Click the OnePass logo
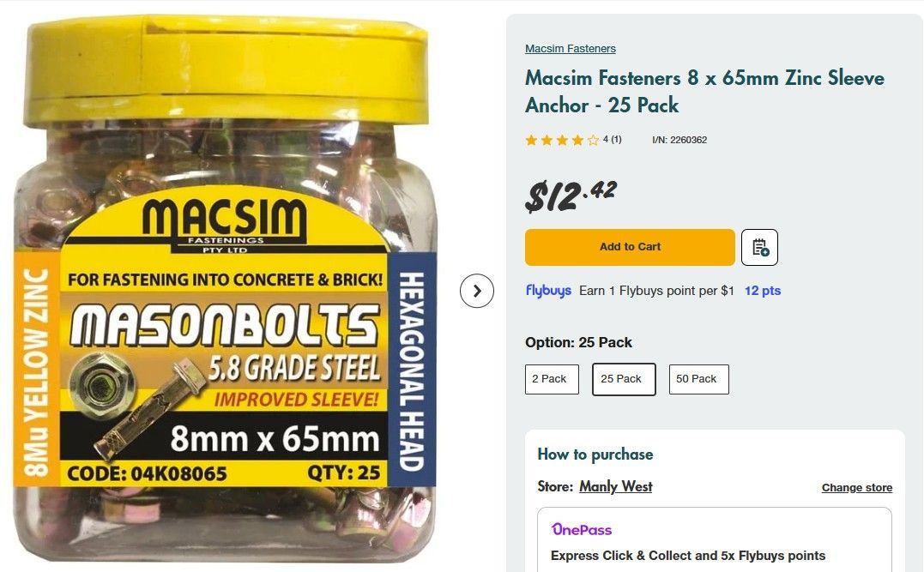 click(x=582, y=529)
